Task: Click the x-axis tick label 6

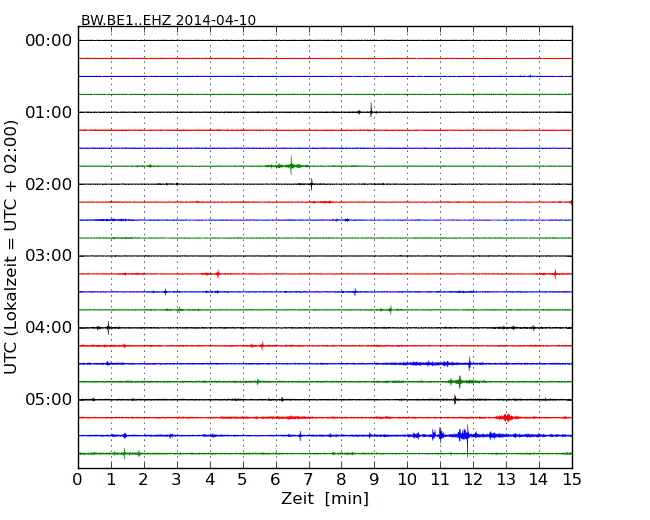Action: (x=275, y=479)
